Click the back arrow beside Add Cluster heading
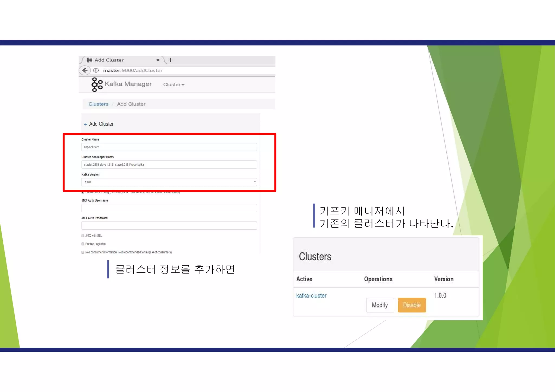The width and height of the screenshot is (555, 392). (85, 124)
